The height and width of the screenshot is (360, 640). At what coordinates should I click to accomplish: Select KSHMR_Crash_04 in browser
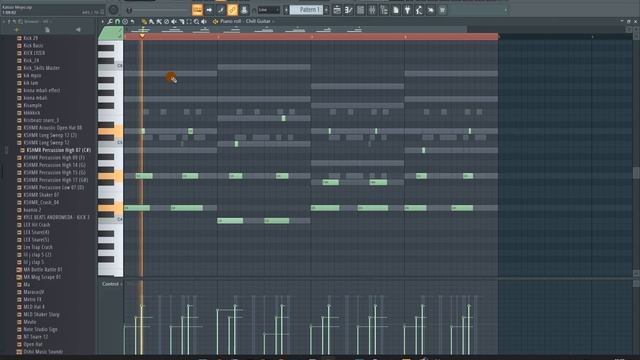41,202
